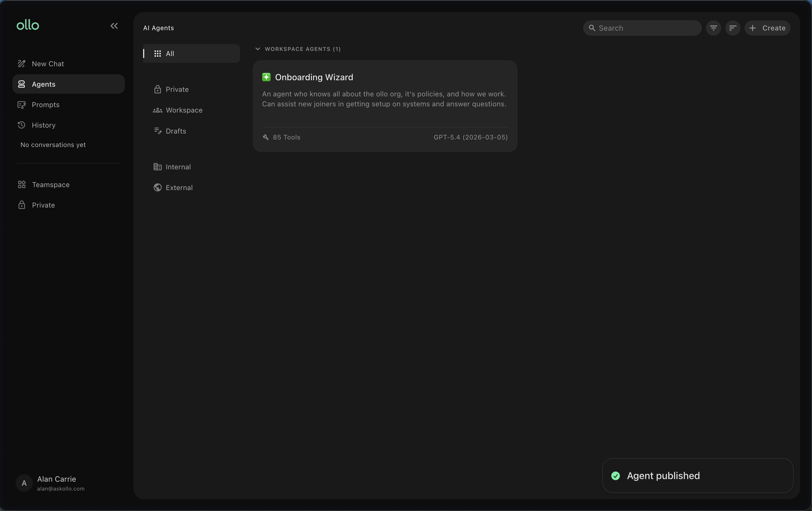The image size is (812, 511).
Task: Click the Agent published toast checkmark
Action: click(x=615, y=475)
